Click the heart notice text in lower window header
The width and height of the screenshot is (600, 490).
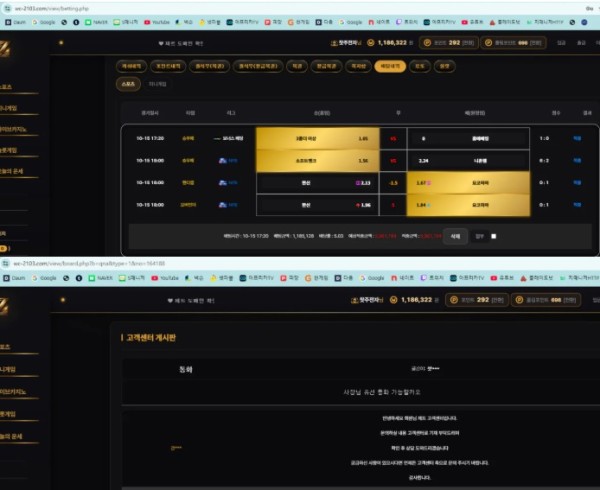(x=191, y=301)
